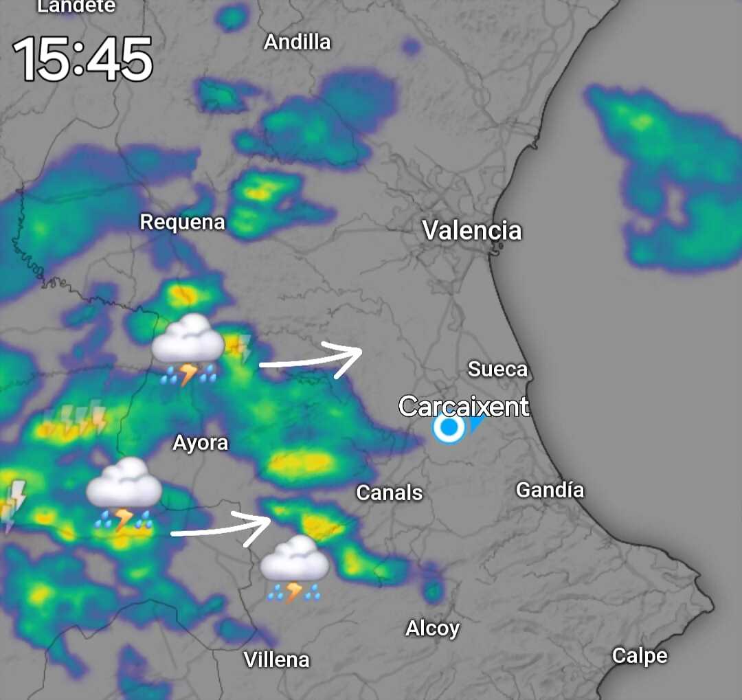
Task: Select the storm cloud icon near Requena
Action: [x=188, y=350]
